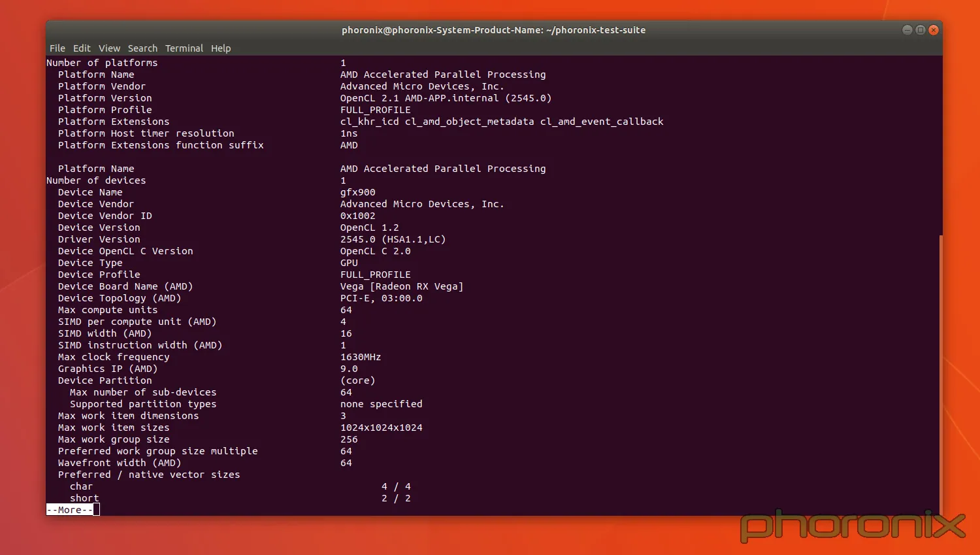Click the '(core)' device partition value
Image resolution: width=980 pixels, height=555 pixels.
tap(358, 380)
